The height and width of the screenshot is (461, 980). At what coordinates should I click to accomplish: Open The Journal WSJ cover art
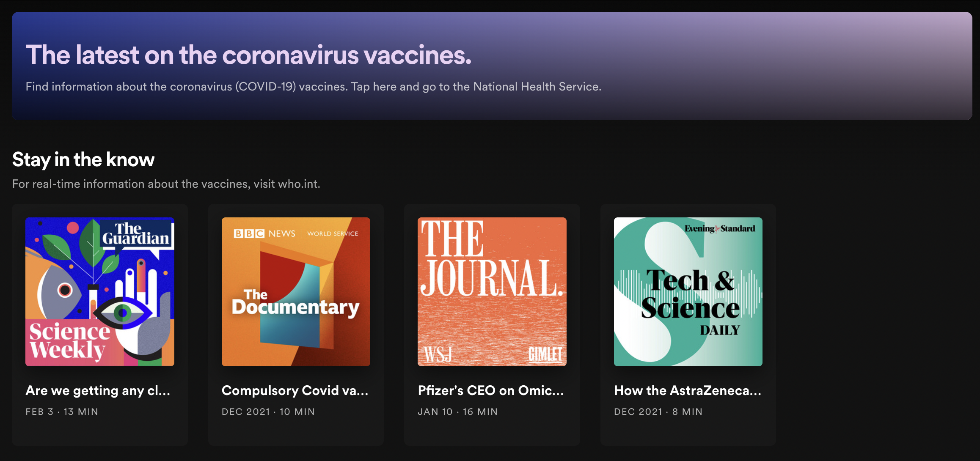[x=492, y=292]
